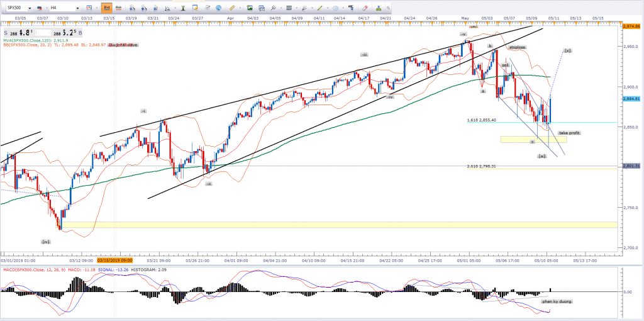Click the 'stoploss' chart label
Viewport: 644px width, 321px height.
[x=517, y=46]
